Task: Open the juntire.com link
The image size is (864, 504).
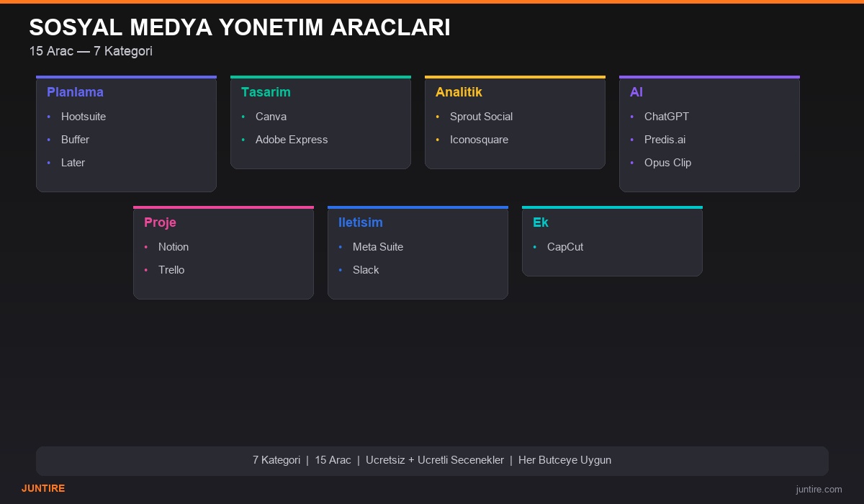Action: (x=819, y=490)
